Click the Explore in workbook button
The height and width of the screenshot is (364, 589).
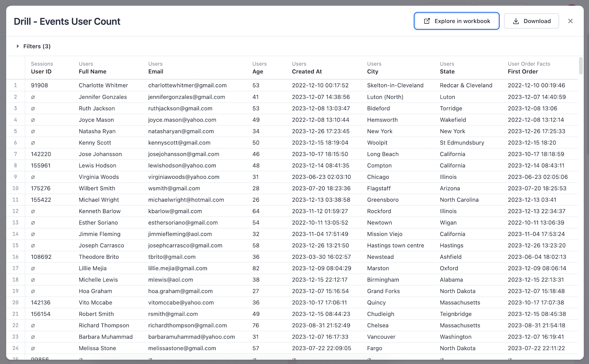456,21
